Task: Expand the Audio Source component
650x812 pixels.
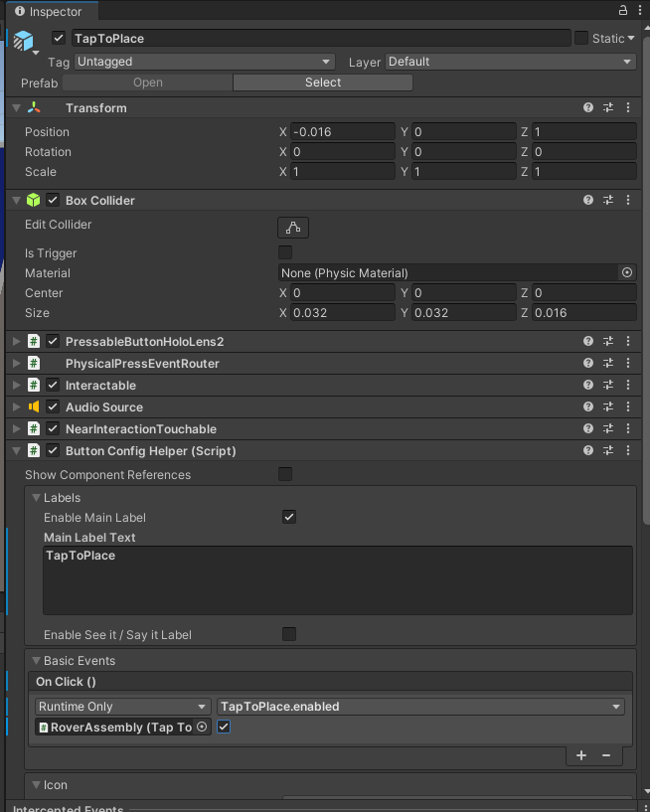Action: pos(17,406)
